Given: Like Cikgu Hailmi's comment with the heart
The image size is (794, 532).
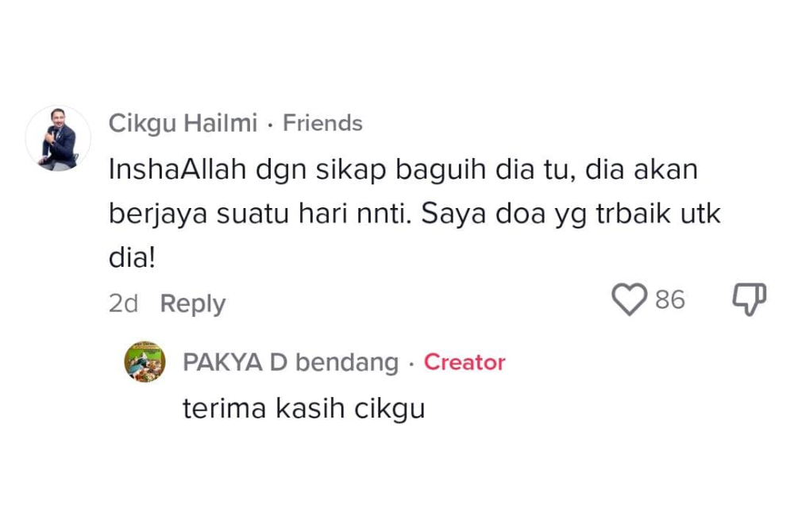Looking at the screenshot, I should tap(630, 300).
